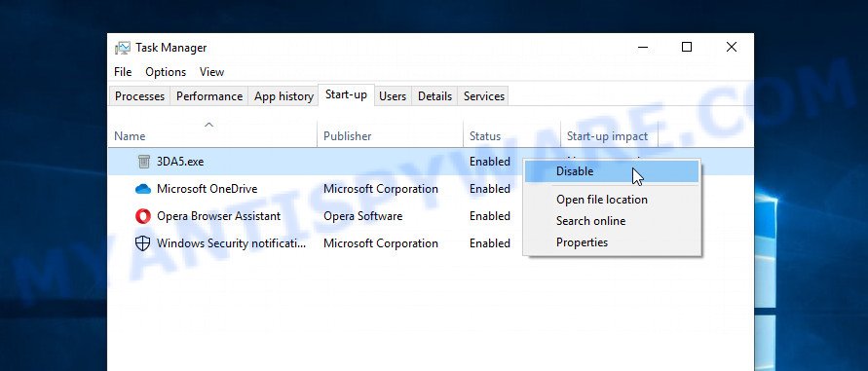Click Enabled status of Windows Security
The image size is (868, 371).
(490, 243)
